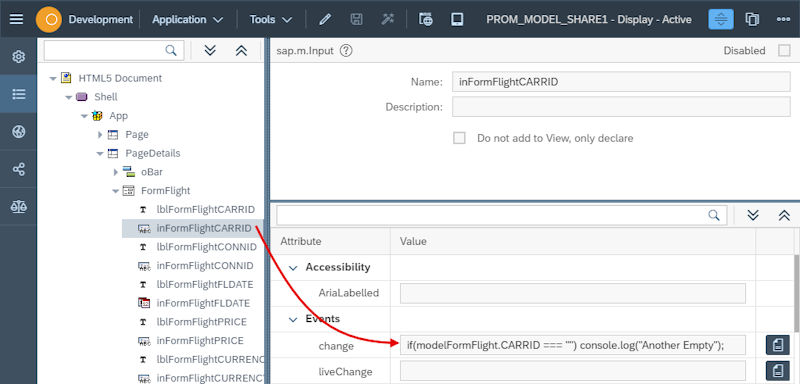The width and height of the screenshot is (800, 384).
Task: Toggle the highlighted split view button
Action: [x=721, y=19]
